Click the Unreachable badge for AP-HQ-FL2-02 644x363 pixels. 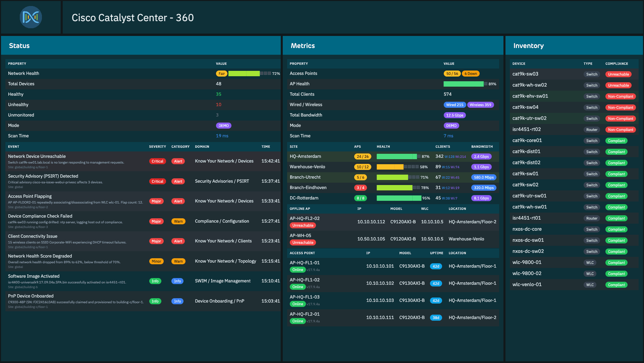tap(303, 225)
